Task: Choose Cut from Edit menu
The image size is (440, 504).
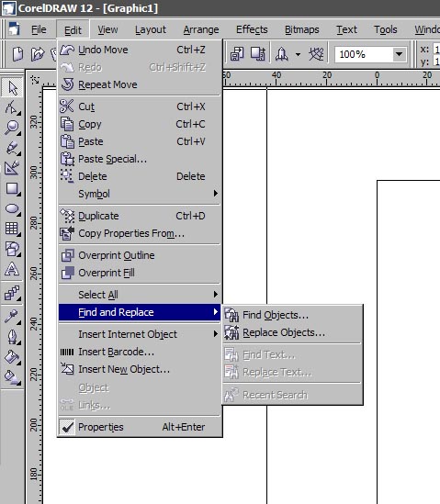Action: coord(140,106)
